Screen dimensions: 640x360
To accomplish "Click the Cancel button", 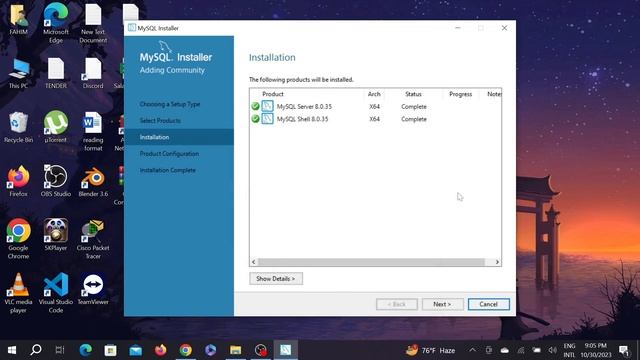I will click(x=489, y=304).
